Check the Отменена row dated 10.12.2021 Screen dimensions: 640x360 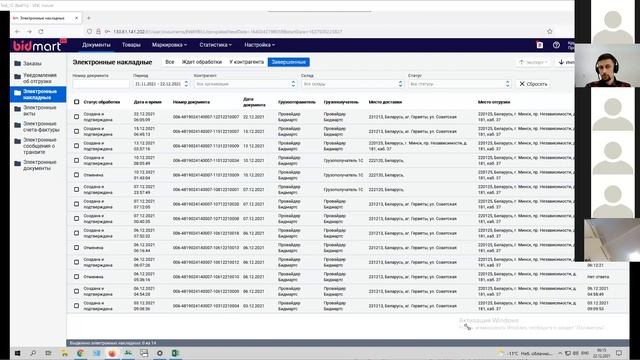click(x=76, y=175)
